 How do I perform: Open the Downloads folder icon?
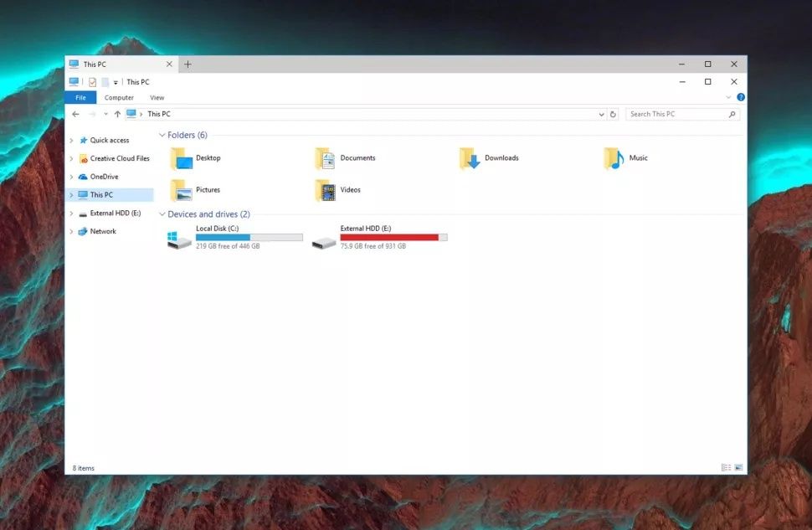click(470, 158)
